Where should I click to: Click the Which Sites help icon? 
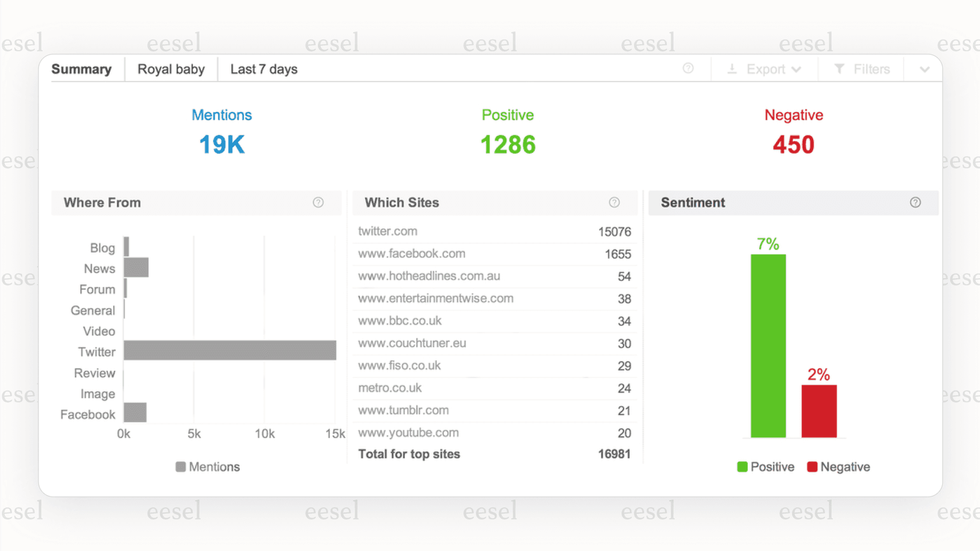coord(614,202)
